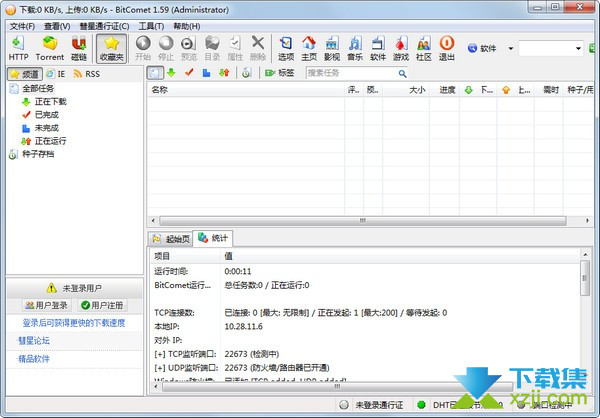The height and width of the screenshot is (418, 600).
Task: Toggle the all-tasks filter button
Action: click(x=155, y=73)
